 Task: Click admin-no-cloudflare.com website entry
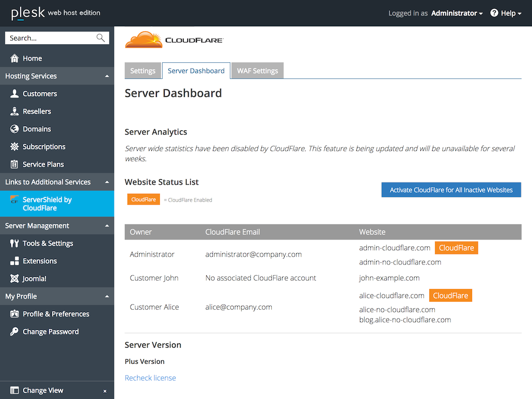coord(400,262)
